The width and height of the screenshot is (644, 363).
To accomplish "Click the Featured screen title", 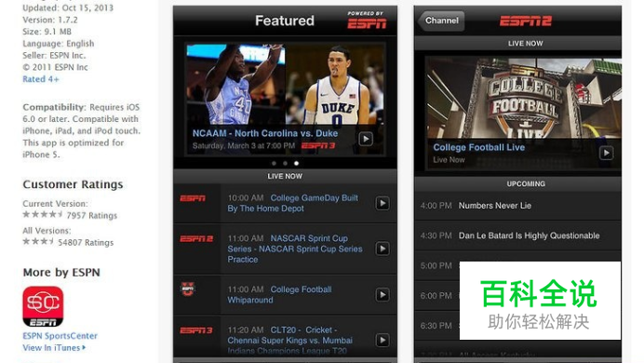I will point(285,20).
